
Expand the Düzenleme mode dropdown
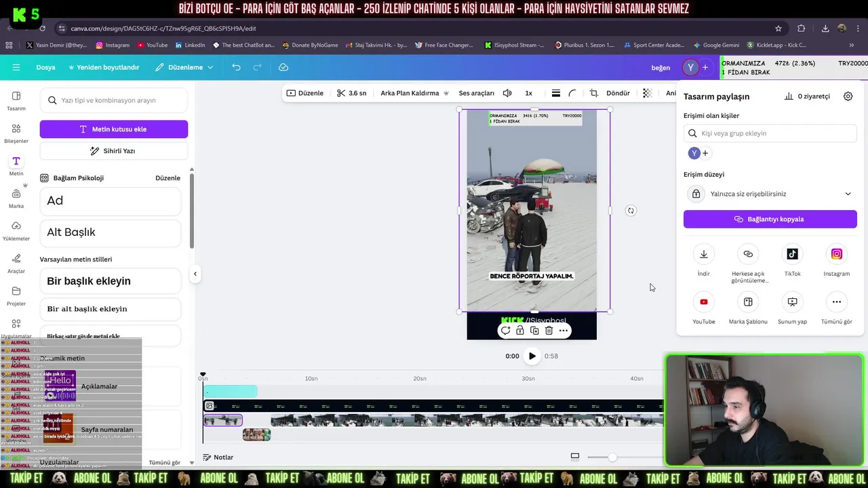pos(184,67)
